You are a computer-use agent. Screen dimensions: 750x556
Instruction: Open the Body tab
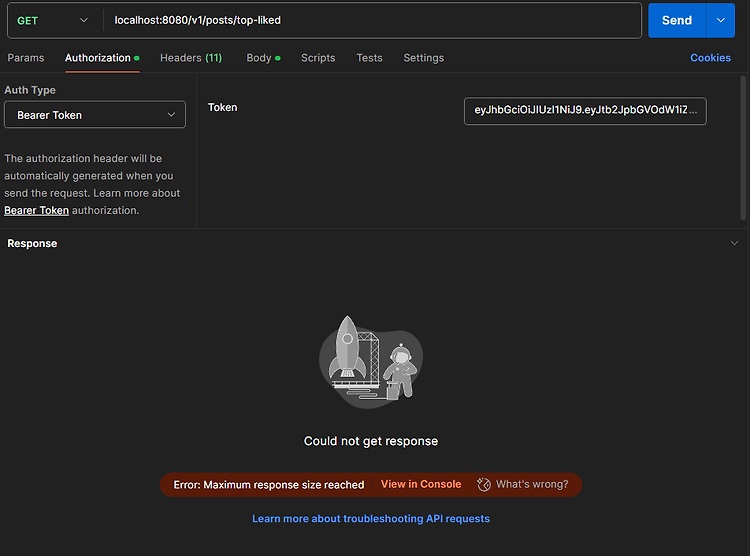(x=263, y=58)
